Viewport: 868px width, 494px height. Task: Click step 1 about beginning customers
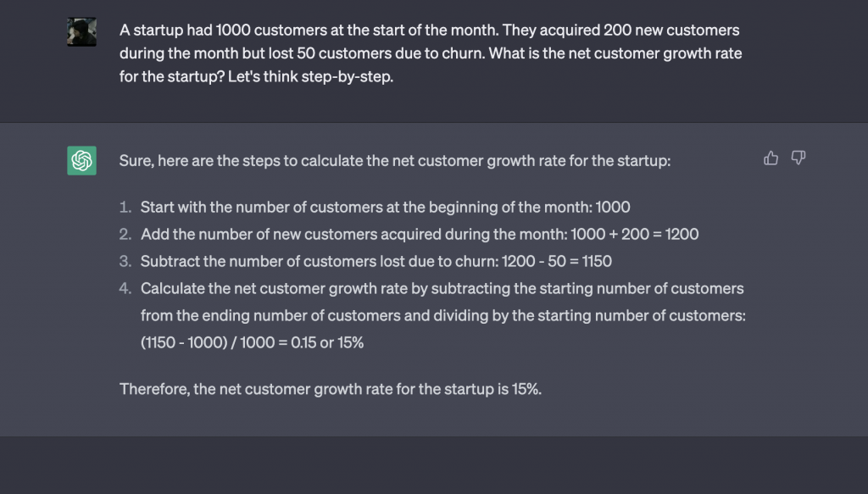pos(385,207)
